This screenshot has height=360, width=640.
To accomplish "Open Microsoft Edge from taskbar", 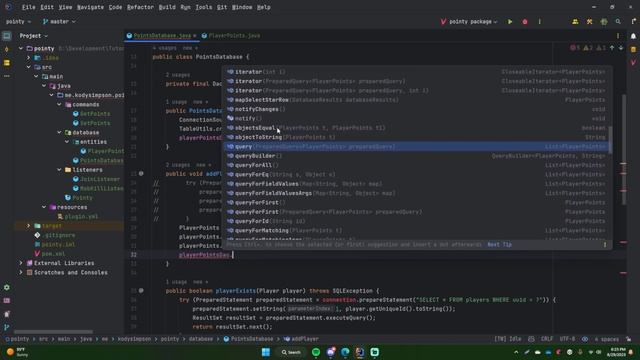I will click(345, 352).
